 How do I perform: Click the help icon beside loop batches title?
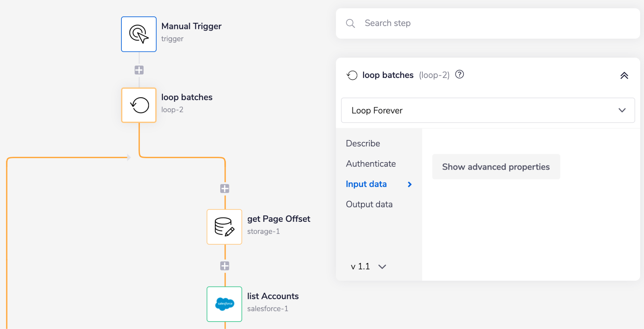click(460, 74)
